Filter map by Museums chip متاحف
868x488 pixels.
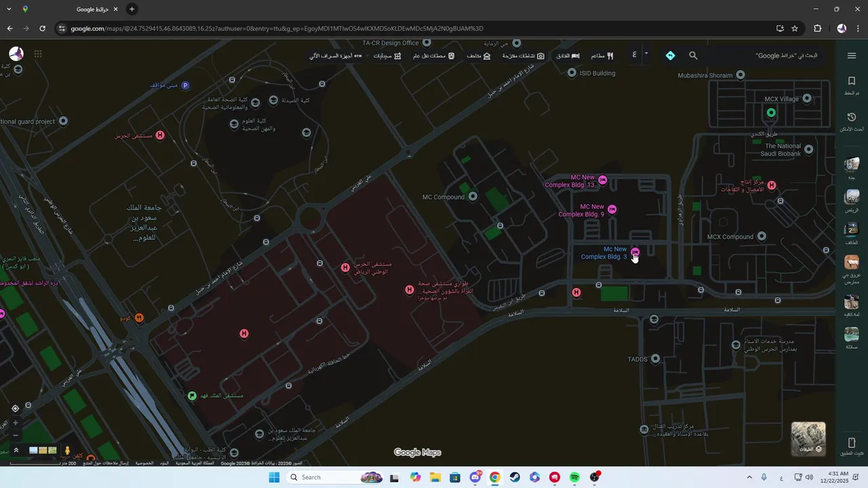coord(480,56)
